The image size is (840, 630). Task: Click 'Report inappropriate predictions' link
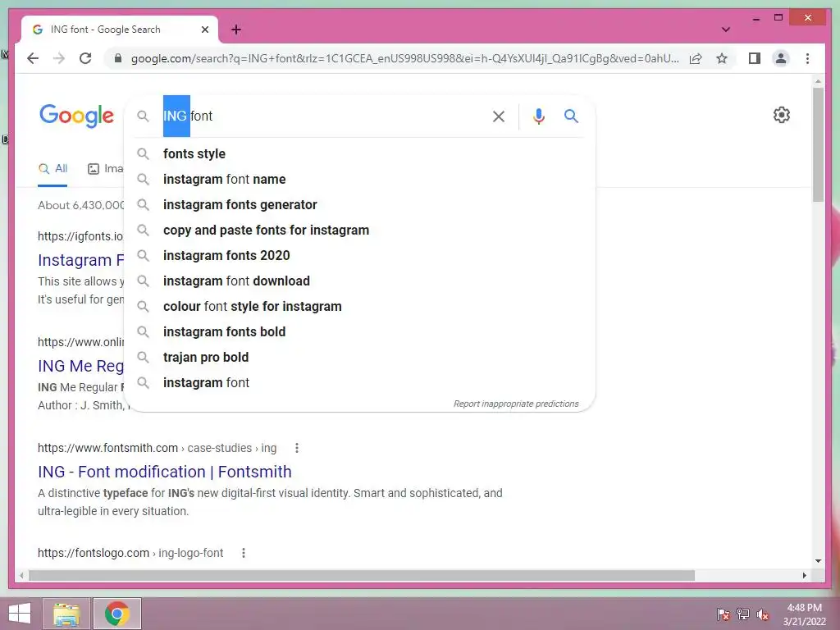(516, 404)
